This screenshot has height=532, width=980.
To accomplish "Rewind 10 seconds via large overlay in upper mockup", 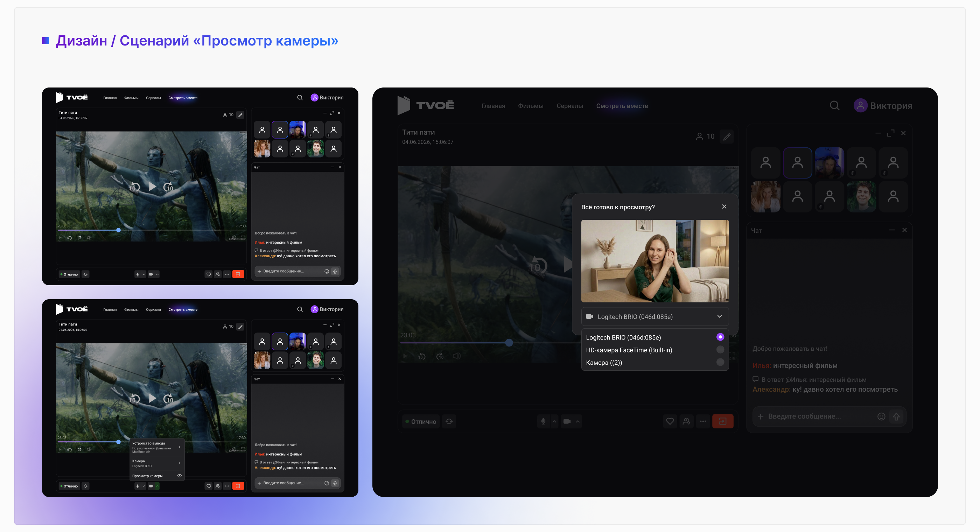I will 134,187.
